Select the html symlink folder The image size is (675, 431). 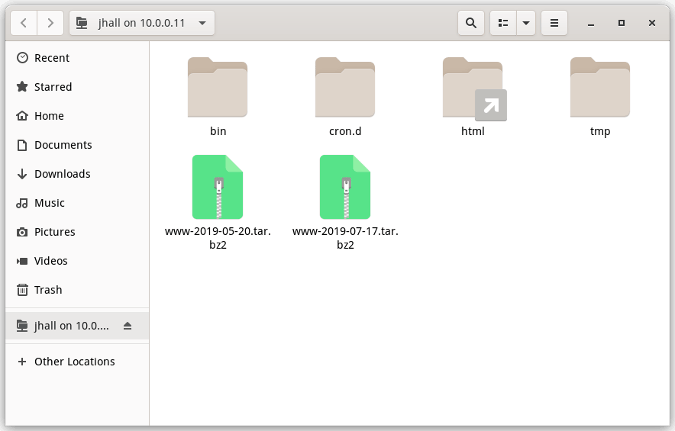473,88
